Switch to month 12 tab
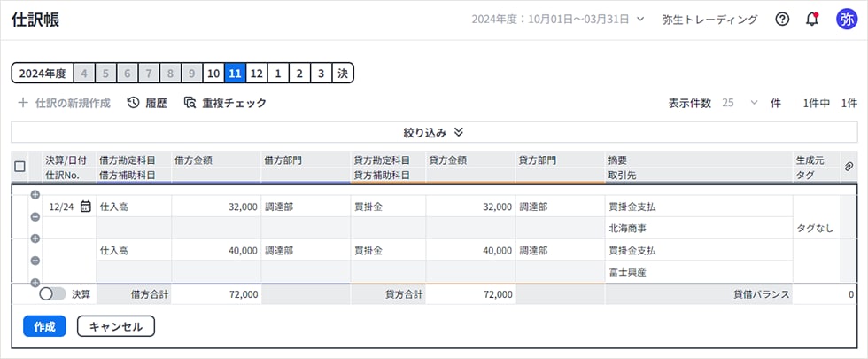This screenshot has width=868, height=359. (x=256, y=73)
